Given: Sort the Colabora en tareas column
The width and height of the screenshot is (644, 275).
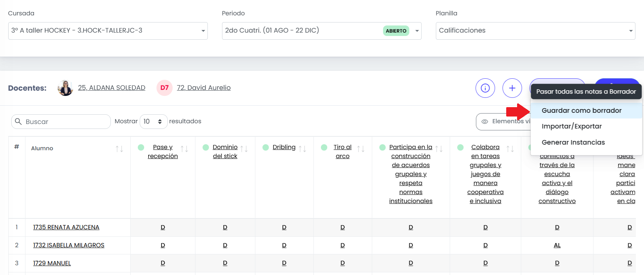Looking at the screenshot, I should 510,149.
